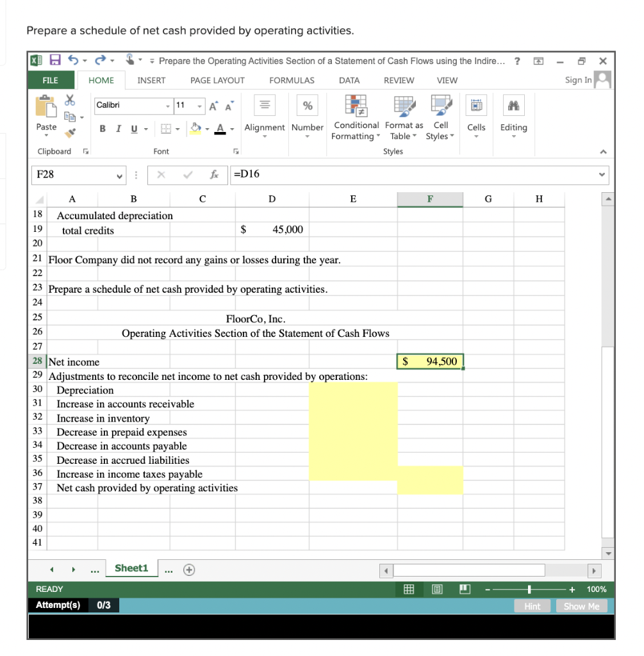The height and width of the screenshot is (656, 644).
Task: Click the Hint button
Action: [x=532, y=605]
